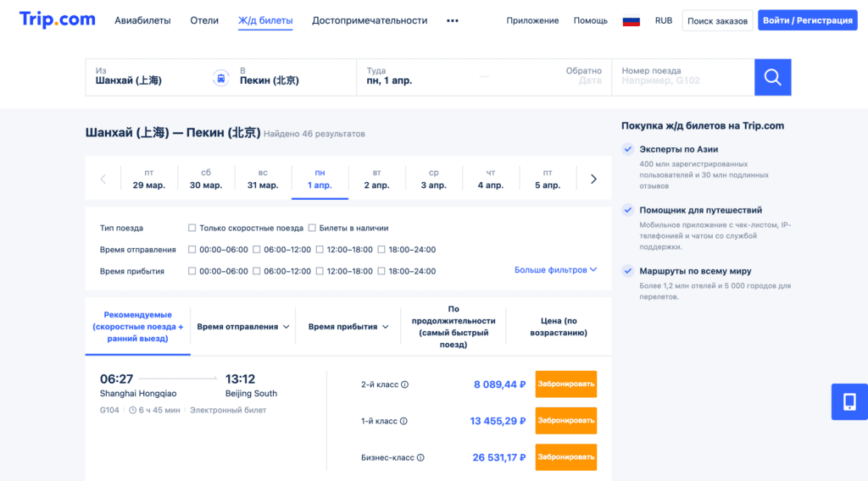Sort by Рекомендуемые tab
The image size is (868, 481).
pyautogui.click(x=138, y=327)
